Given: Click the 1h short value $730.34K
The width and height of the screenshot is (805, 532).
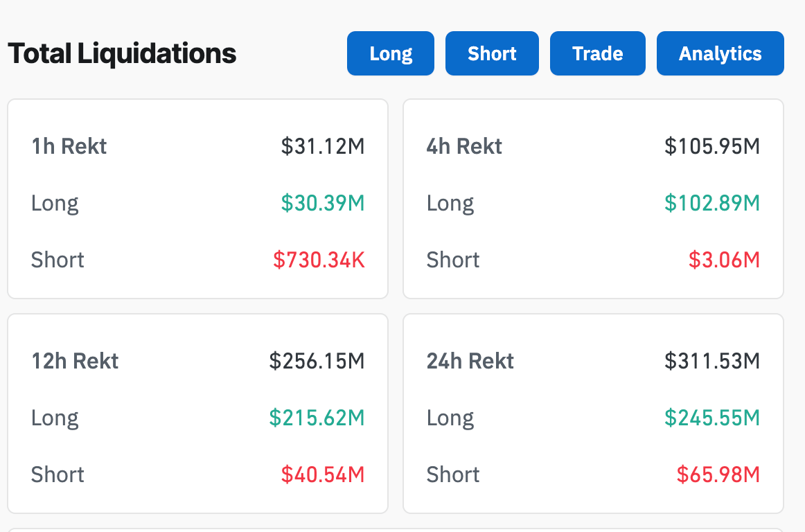Looking at the screenshot, I should coord(319,260).
